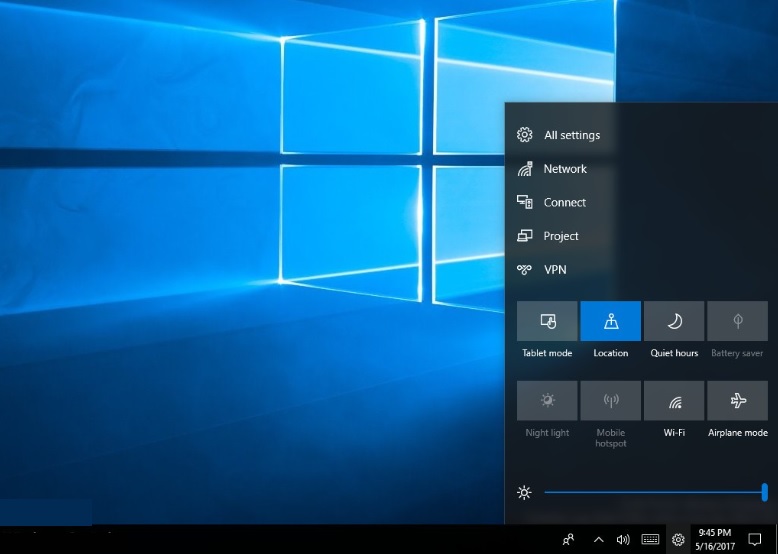Open the Action Center notification icon
The image size is (778, 554).
coord(756,540)
